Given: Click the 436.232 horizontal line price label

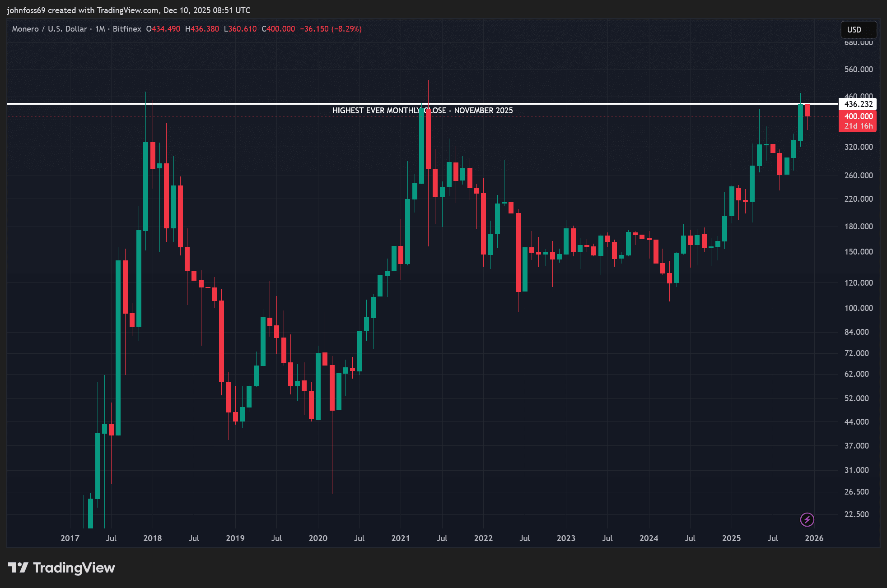Looking at the screenshot, I should pyautogui.click(x=858, y=104).
